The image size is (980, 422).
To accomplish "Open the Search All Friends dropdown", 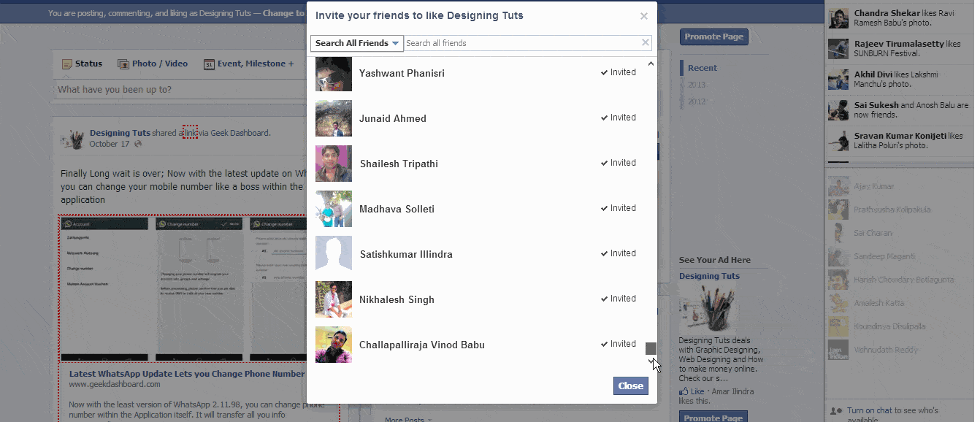I will click(357, 43).
